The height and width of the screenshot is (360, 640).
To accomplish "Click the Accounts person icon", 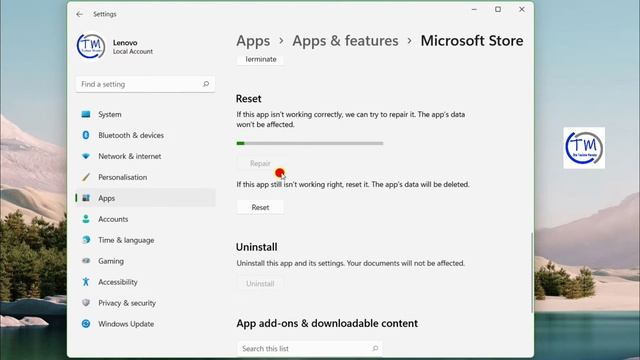I will tap(86, 219).
